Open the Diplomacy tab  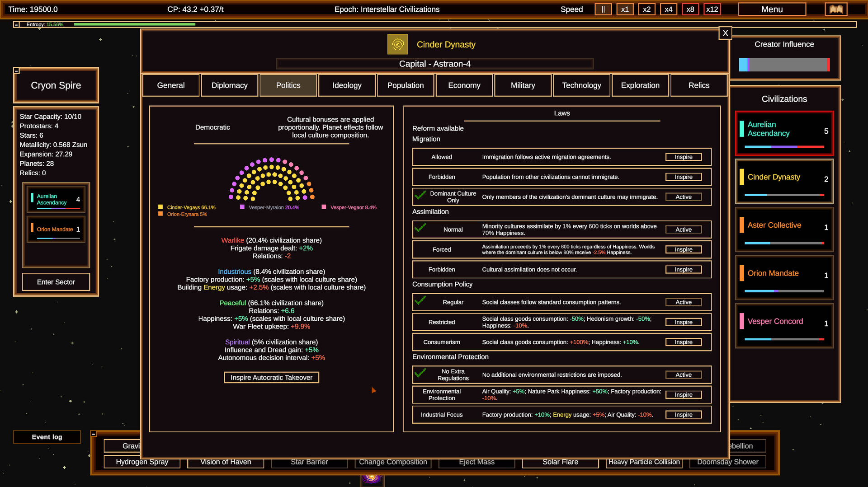point(230,85)
